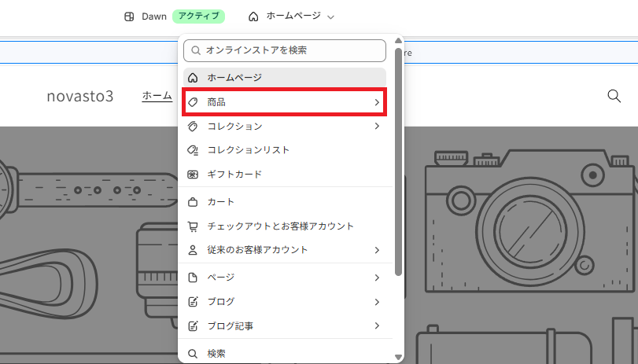Viewport: 638px width, 364px height.
Task: Click the dropdown list scrollbar down arrow
Action: [x=398, y=357]
